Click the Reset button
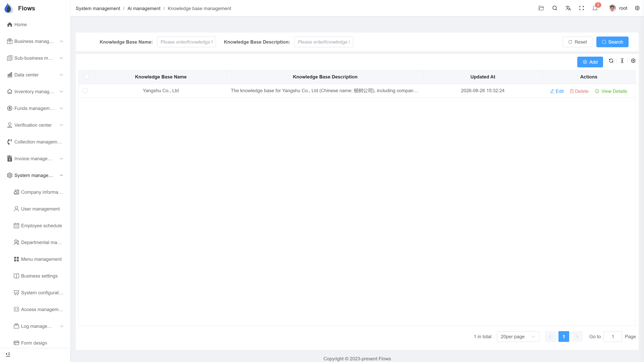Viewport: 644px width, 362px height. click(x=577, y=42)
